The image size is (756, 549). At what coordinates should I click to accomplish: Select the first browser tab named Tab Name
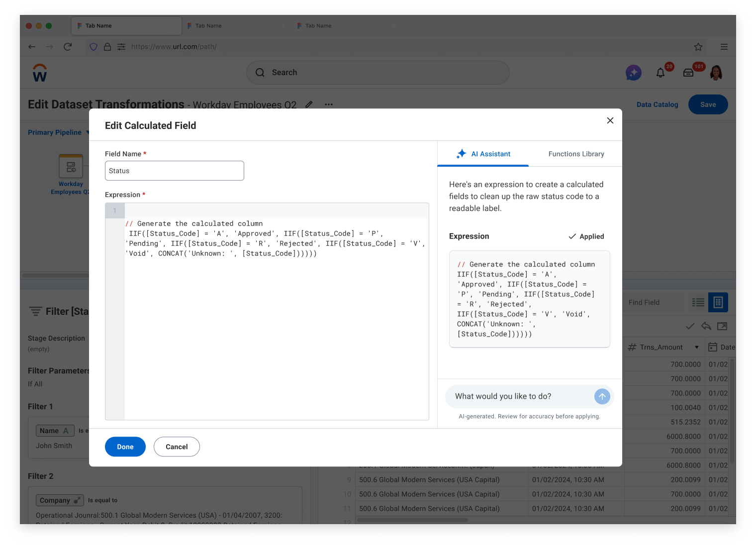tap(126, 26)
